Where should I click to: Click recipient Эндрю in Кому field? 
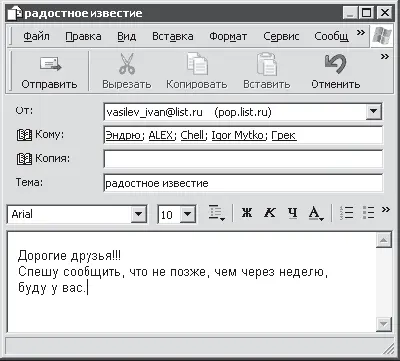(x=123, y=135)
